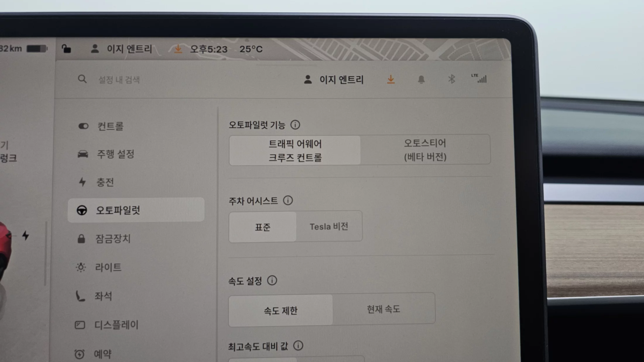Image resolution: width=644 pixels, height=362 pixels.
Task: Click info icon next to 오토파일럿 기능
Action: (295, 125)
